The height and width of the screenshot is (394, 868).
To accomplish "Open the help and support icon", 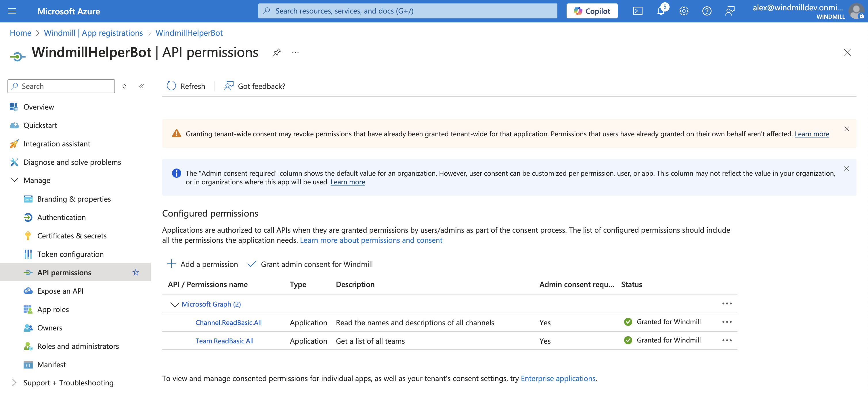I will pyautogui.click(x=707, y=11).
